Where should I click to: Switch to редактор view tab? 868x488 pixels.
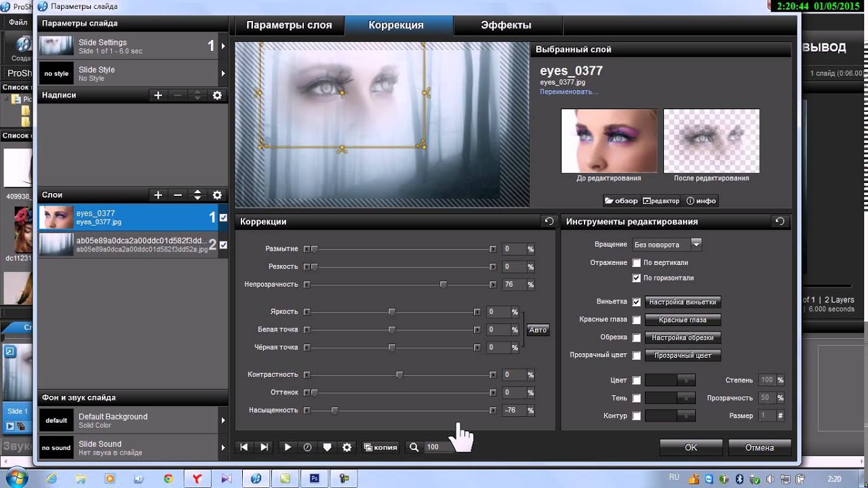pos(661,201)
